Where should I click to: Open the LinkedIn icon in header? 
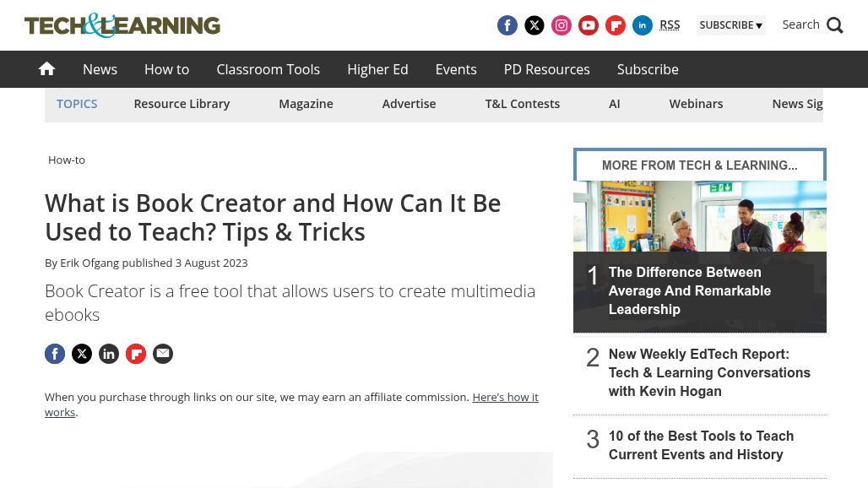pos(643,25)
